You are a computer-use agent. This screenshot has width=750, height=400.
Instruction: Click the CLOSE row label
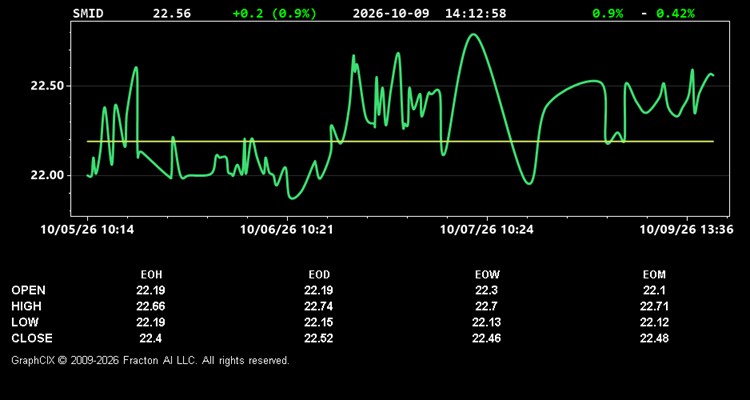32,338
